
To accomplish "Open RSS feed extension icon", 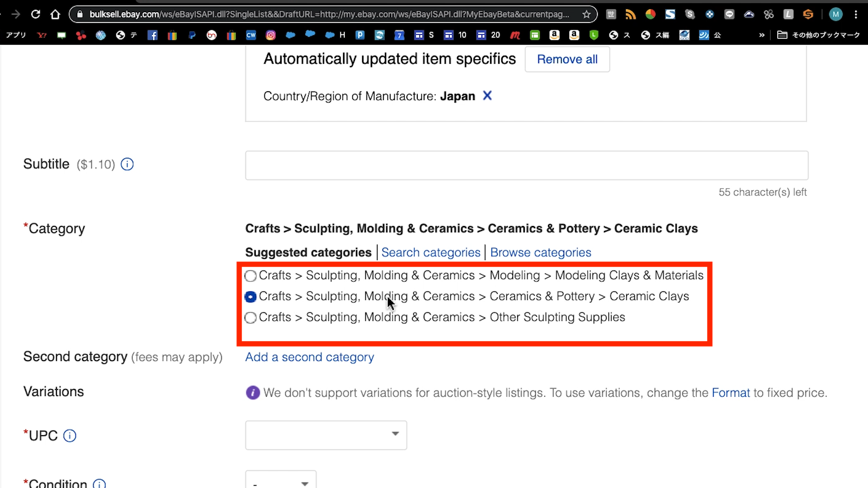I will (x=630, y=14).
